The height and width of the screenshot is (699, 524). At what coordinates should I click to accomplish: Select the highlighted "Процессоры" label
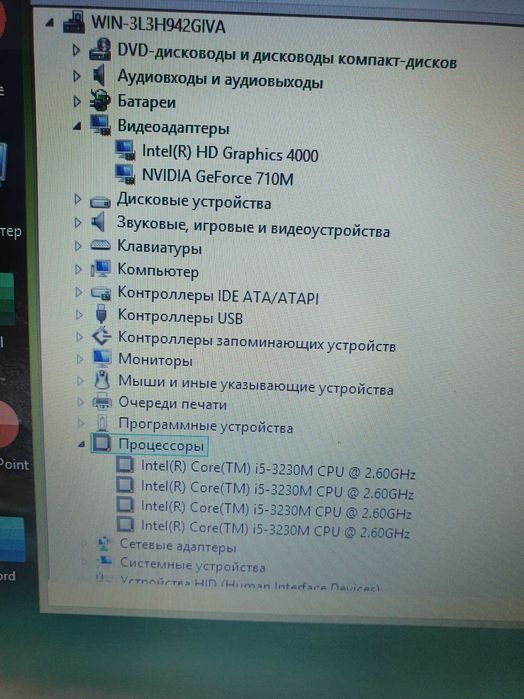[x=161, y=445]
